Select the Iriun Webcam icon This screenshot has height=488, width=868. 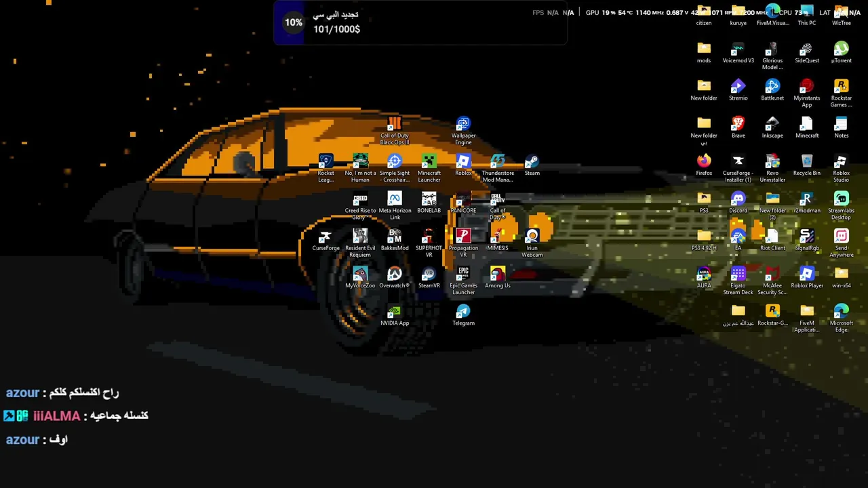(532, 243)
